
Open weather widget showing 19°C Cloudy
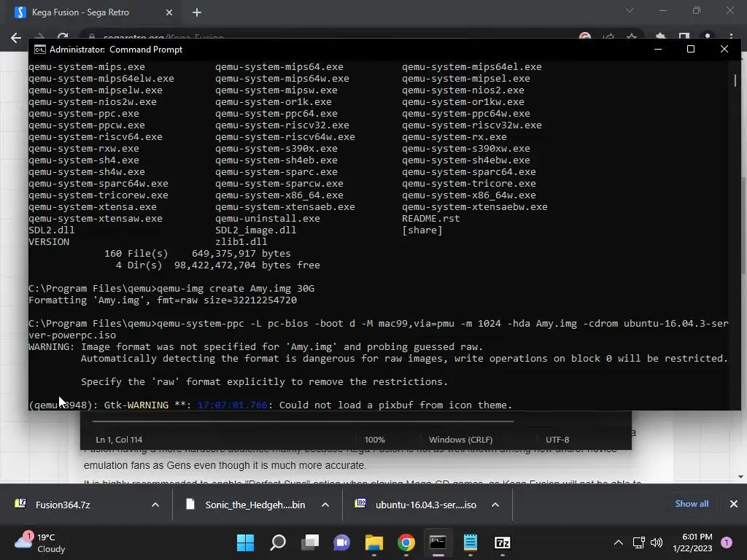point(41,542)
